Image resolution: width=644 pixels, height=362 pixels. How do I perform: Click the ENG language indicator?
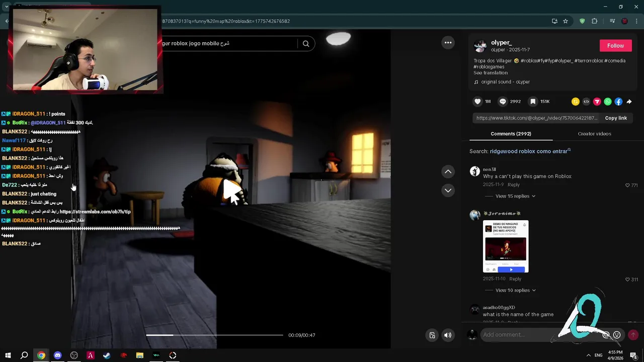coord(599,355)
